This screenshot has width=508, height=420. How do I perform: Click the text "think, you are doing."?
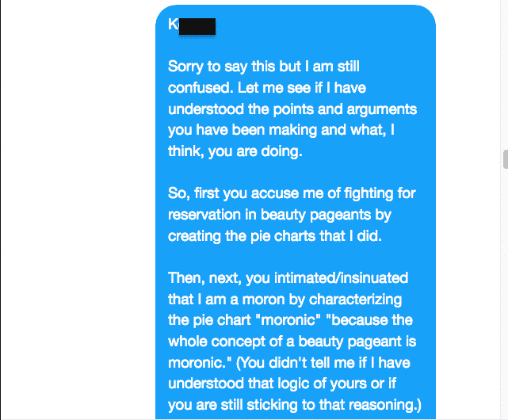(x=235, y=151)
